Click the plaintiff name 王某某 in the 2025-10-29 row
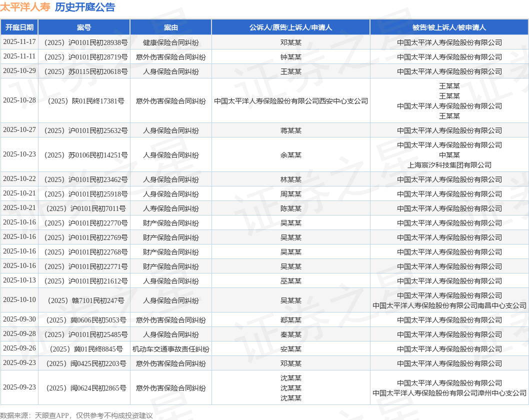Viewport: 529px width, 420px height. [291, 71]
